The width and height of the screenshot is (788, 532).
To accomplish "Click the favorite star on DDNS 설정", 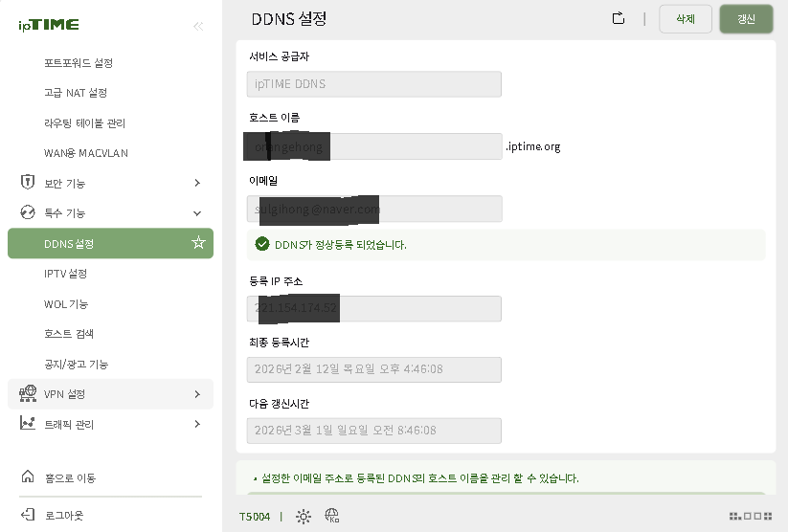I will point(198,243).
